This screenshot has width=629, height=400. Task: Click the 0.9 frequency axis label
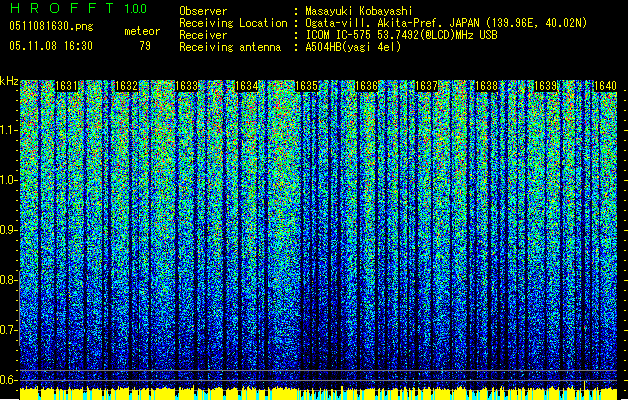[x=9, y=230]
